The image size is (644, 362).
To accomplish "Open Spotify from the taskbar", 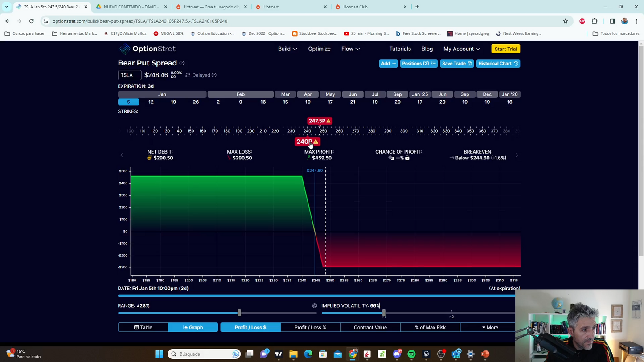I will click(x=411, y=354).
